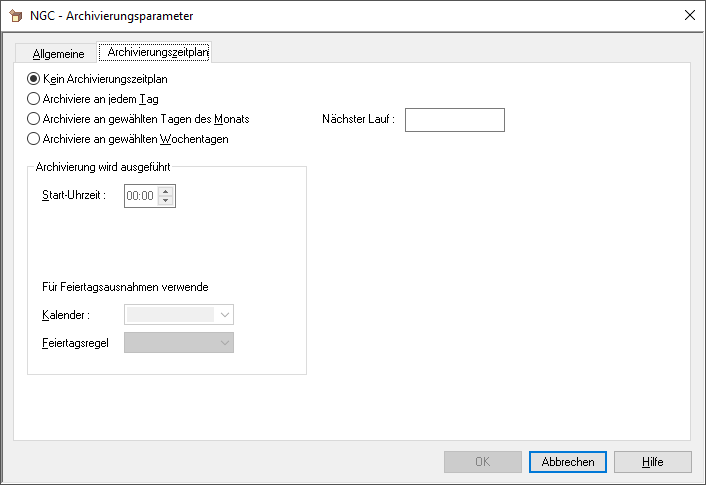Image resolution: width=706 pixels, height=485 pixels.
Task: Click the NGC app icon in title bar
Action: pyautogui.click(x=16, y=16)
